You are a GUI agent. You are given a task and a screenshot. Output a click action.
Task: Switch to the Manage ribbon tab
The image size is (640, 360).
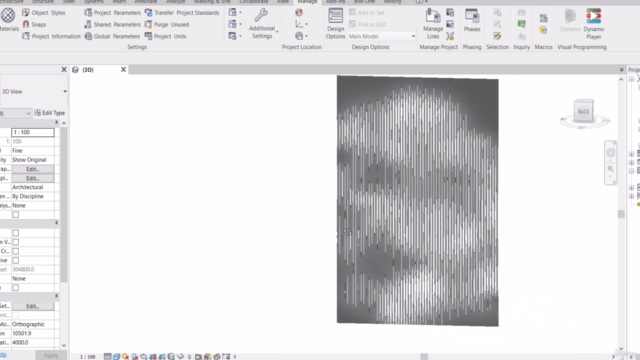[307, 2]
